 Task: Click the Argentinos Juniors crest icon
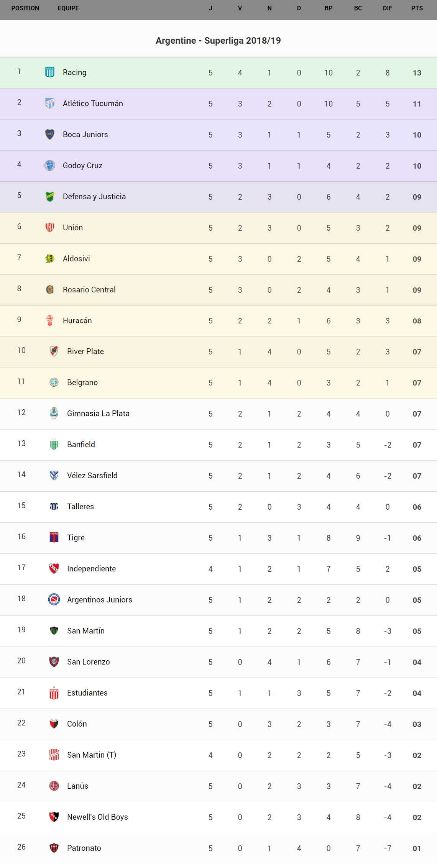click(54, 599)
